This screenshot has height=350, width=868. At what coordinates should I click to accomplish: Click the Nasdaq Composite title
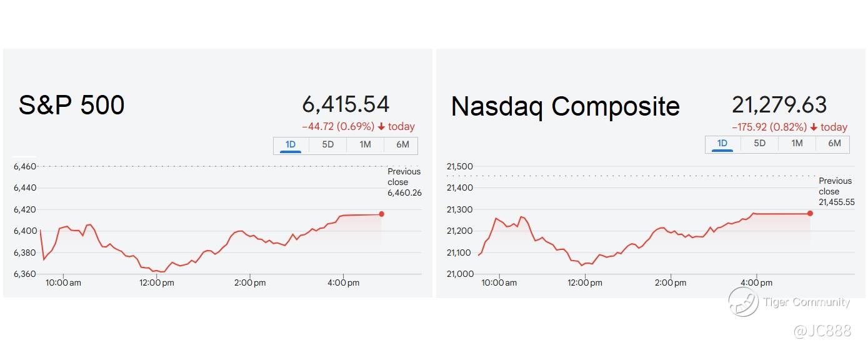coord(565,106)
